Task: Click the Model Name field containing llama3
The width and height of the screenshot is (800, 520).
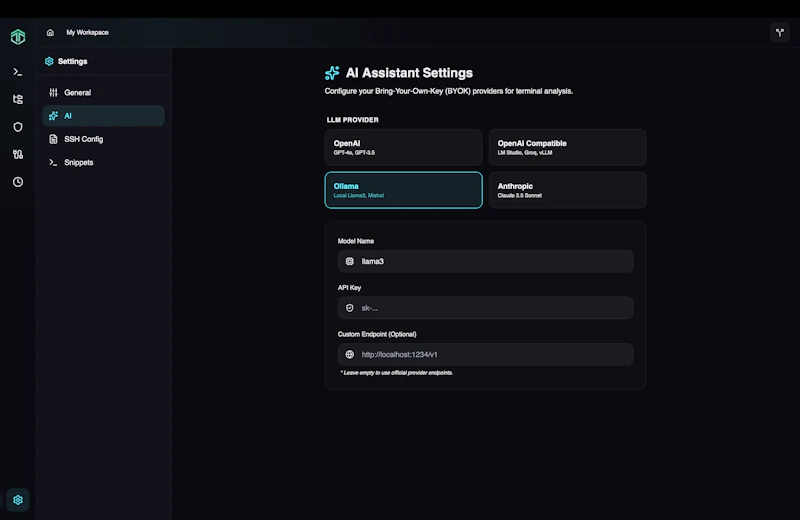Action: [x=486, y=261]
